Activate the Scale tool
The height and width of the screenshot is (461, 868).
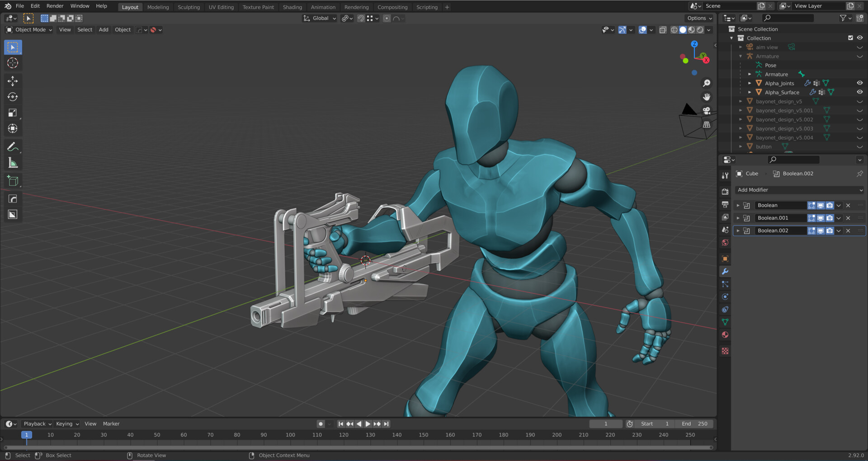13,113
